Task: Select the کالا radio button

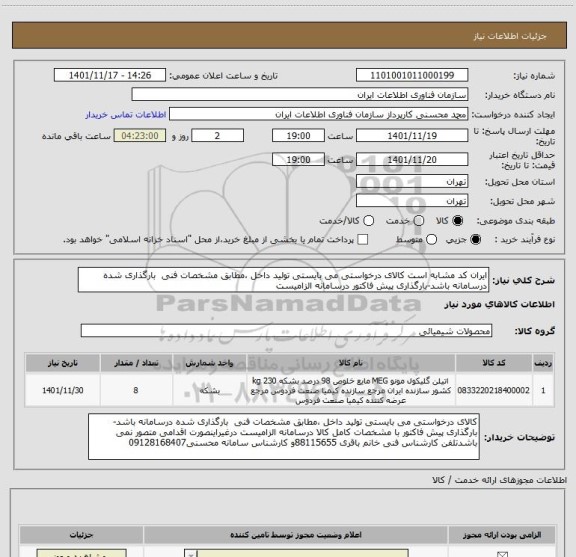Action: tap(458, 220)
